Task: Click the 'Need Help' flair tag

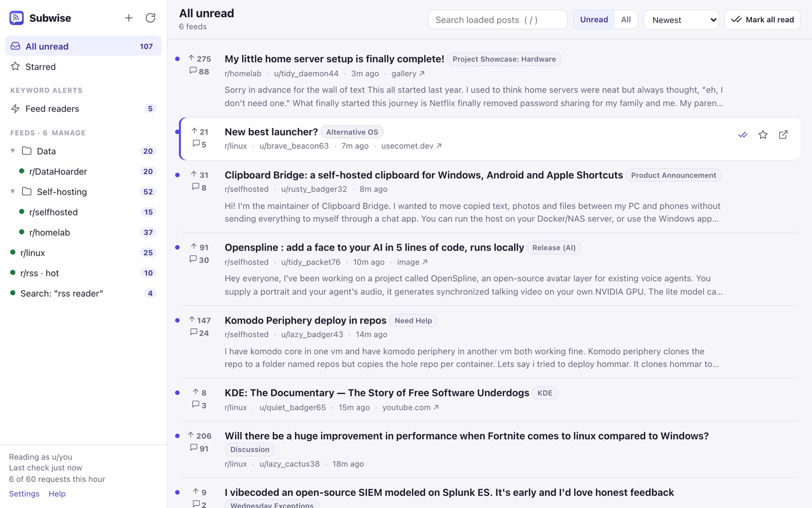Action: [413, 321]
